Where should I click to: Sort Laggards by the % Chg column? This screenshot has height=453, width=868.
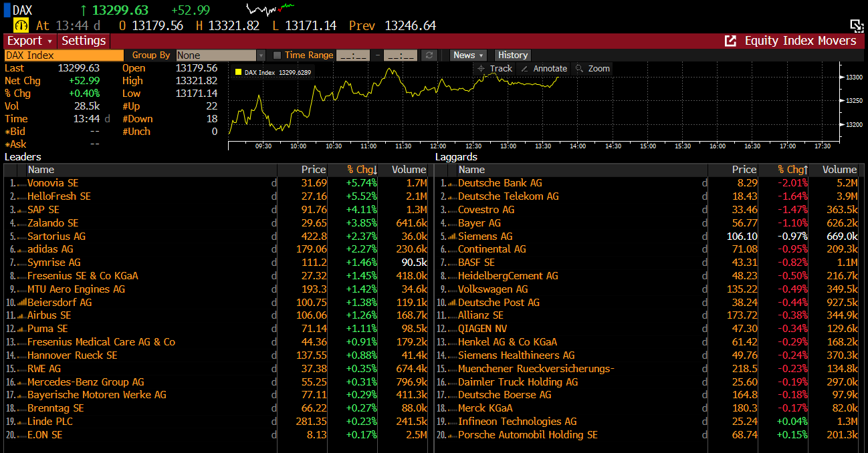(792, 170)
